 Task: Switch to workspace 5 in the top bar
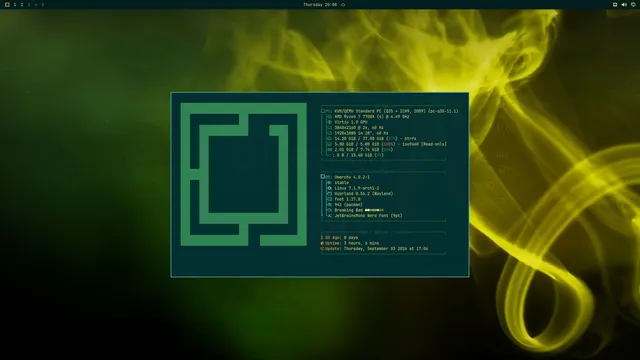click(x=42, y=4)
